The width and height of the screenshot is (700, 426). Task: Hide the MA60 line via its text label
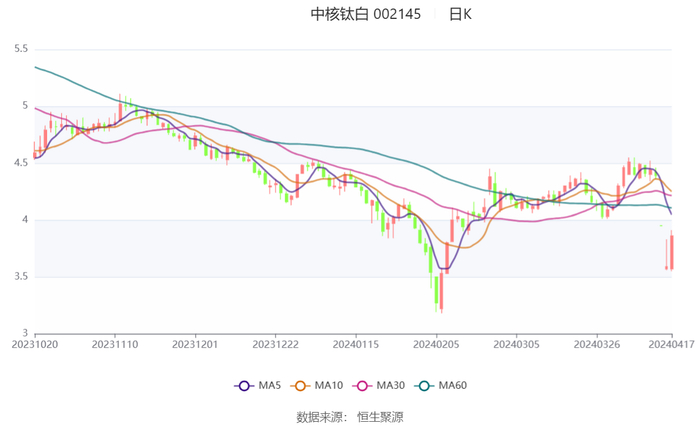[x=452, y=386]
